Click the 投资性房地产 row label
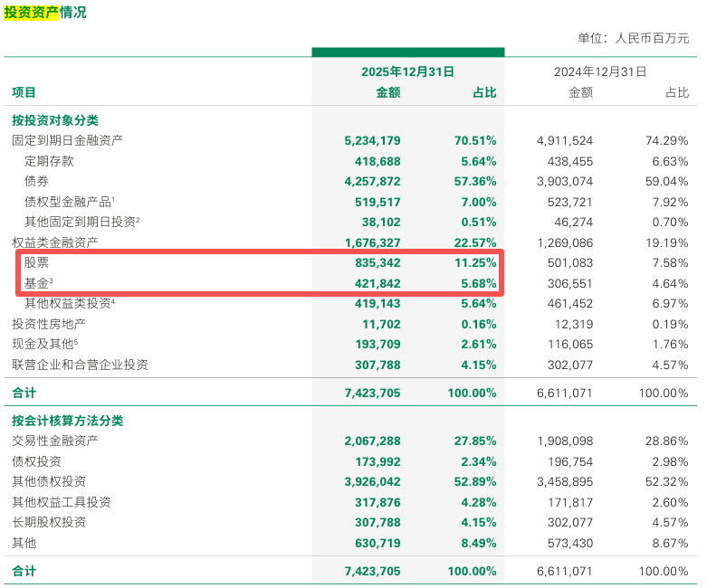The image size is (707, 588). 49,324
